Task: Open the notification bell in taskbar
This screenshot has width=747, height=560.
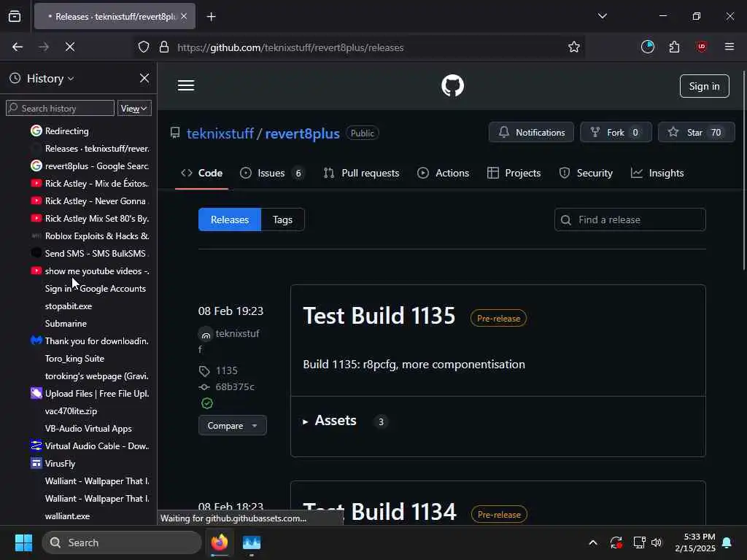Action: tap(727, 542)
